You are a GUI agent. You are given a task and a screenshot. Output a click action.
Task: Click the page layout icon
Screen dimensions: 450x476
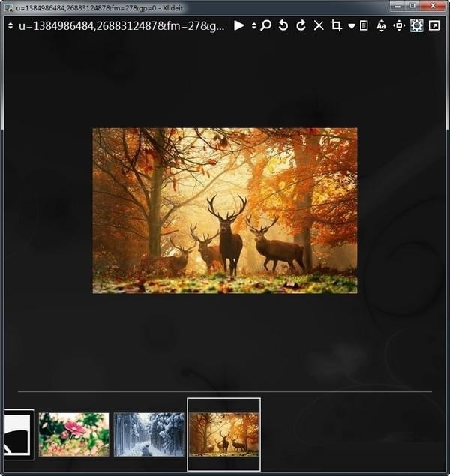pos(364,25)
